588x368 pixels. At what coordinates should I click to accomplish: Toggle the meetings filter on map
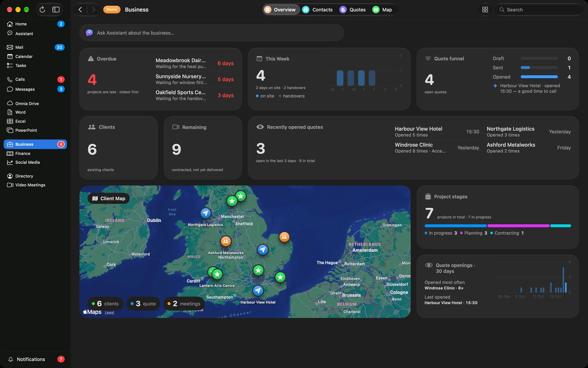(184, 304)
